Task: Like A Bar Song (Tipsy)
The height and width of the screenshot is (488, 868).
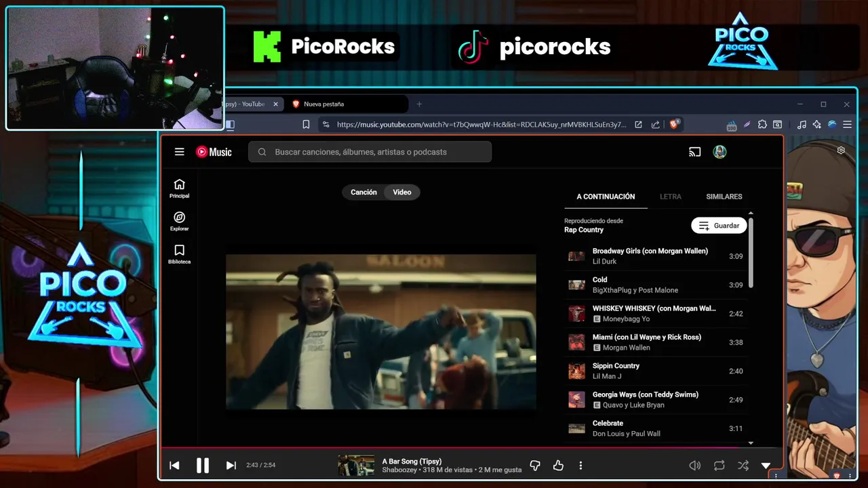Action: [558, 465]
